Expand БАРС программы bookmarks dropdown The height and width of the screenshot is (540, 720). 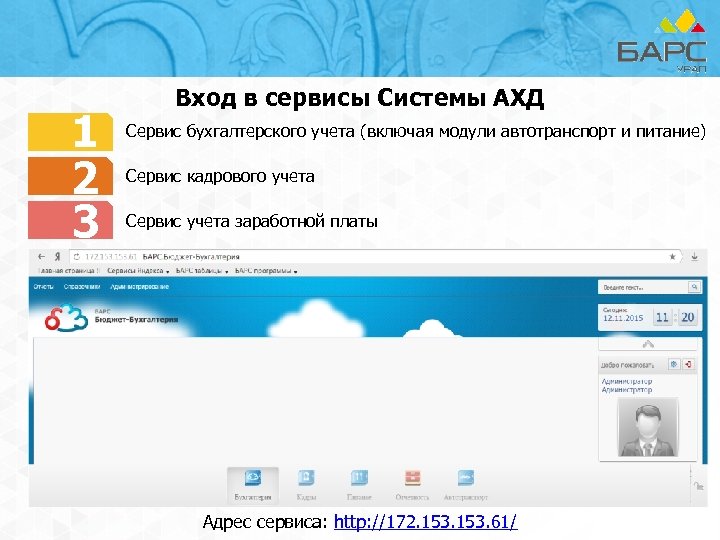[x=266, y=271]
